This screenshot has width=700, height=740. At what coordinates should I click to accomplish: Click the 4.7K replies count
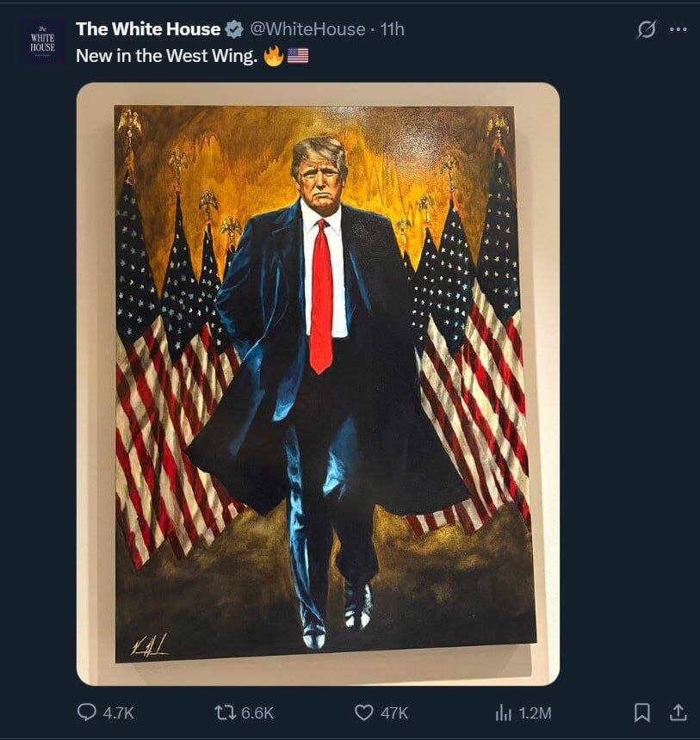[118, 712]
